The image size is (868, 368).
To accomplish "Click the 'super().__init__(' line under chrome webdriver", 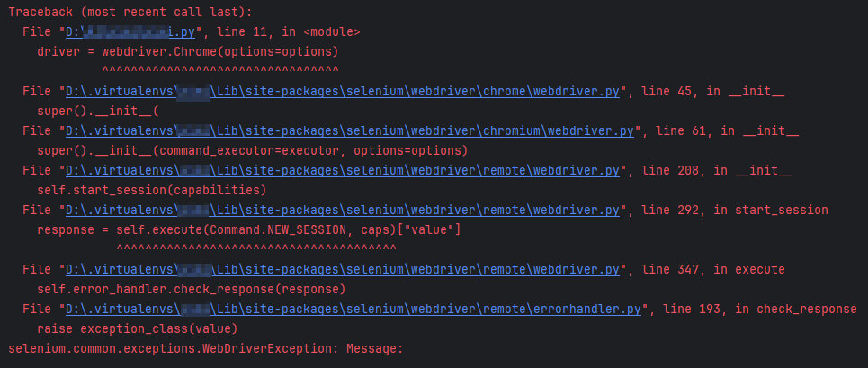I will click(x=98, y=112).
